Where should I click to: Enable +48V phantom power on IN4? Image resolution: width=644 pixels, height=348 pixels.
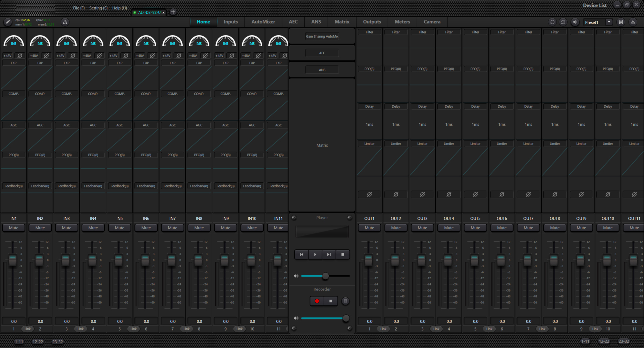(x=87, y=56)
